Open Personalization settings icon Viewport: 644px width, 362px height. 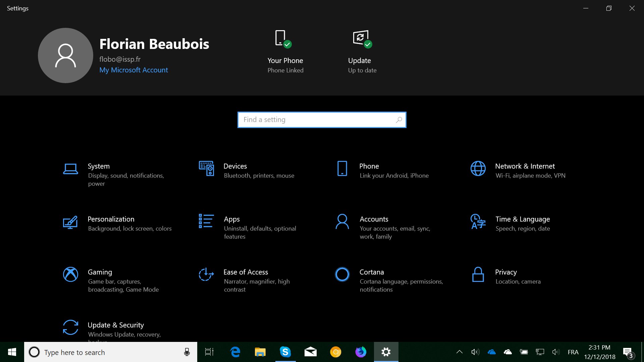pyautogui.click(x=70, y=222)
